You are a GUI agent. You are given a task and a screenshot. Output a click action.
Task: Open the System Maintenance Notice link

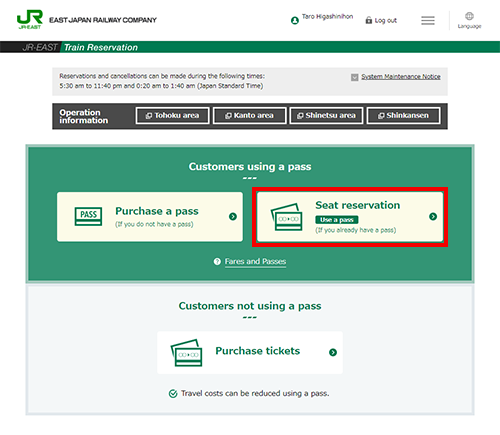pyautogui.click(x=401, y=77)
